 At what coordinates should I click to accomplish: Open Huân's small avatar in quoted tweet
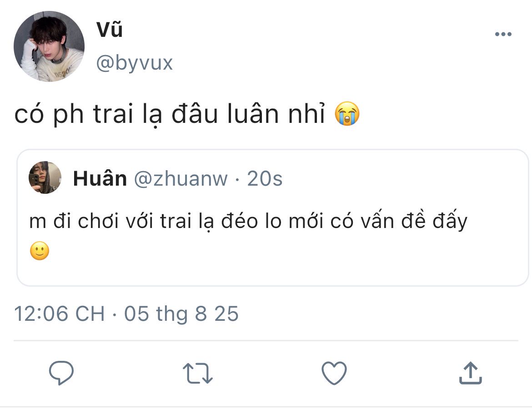pos(45,177)
